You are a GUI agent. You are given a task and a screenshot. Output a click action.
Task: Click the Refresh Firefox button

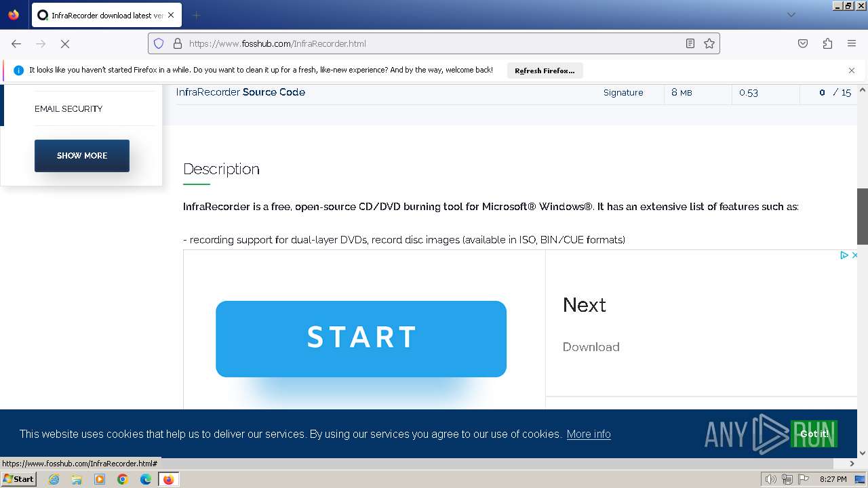545,70
